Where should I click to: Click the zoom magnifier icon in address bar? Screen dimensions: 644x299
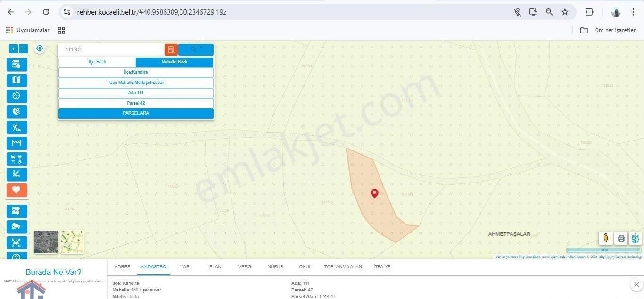pyautogui.click(x=549, y=12)
